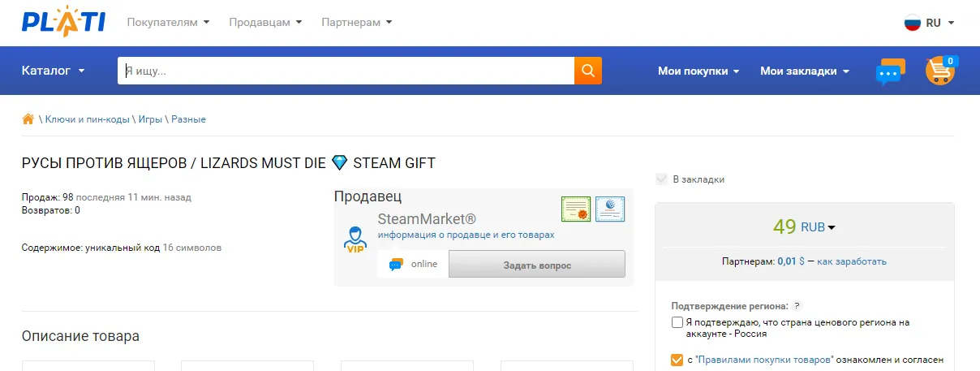
Task: Click the product title 'LIZARDS MUST DIE'
Action: [260, 163]
